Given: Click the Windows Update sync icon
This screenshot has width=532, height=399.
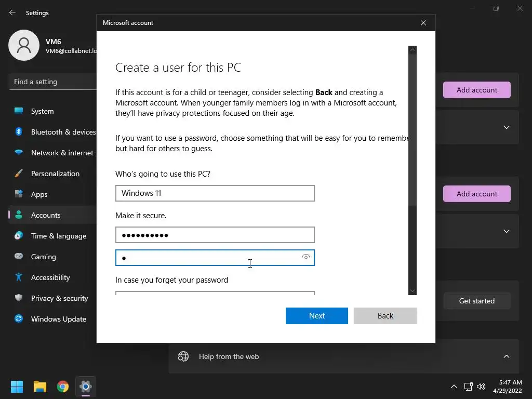Looking at the screenshot, I should tap(19, 318).
